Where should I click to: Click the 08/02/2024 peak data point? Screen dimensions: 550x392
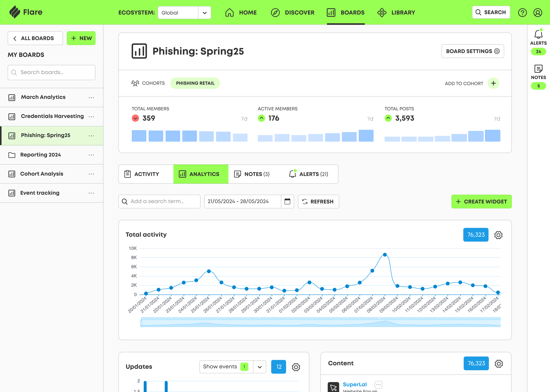[x=385, y=255]
